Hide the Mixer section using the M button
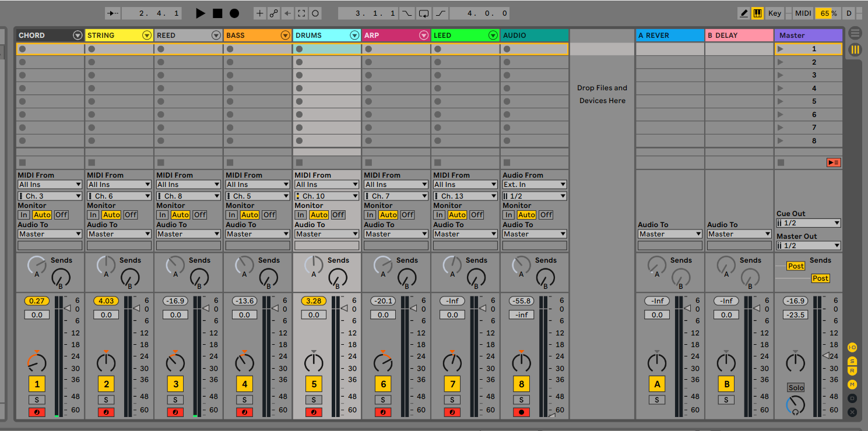Viewport: 868px width, 431px height. coord(852,384)
